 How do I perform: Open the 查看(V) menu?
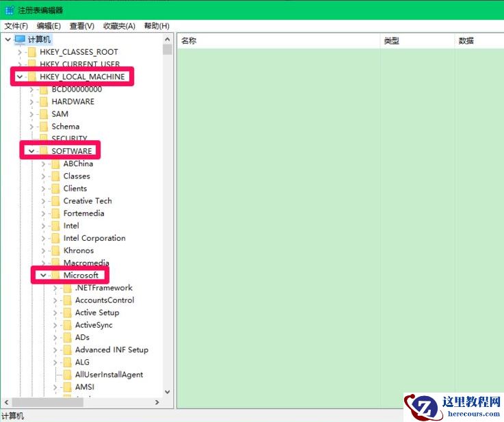pyautogui.click(x=82, y=26)
